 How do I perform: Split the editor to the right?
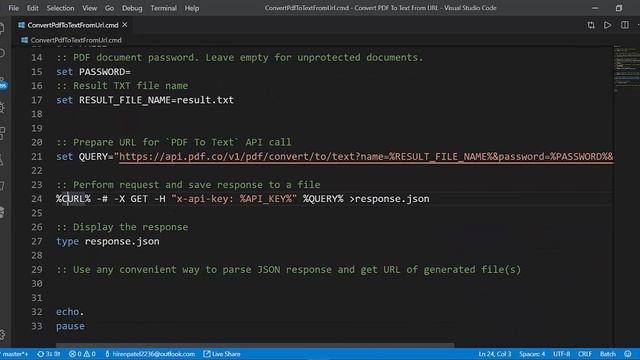pyautogui.click(x=625, y=25)
